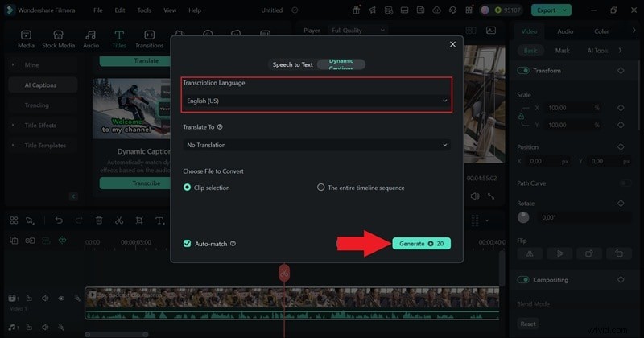Toggle Video 1 track visibility eye
This screenshot has width=644, height=338.
pyautogui.click(x=61, y=298)
